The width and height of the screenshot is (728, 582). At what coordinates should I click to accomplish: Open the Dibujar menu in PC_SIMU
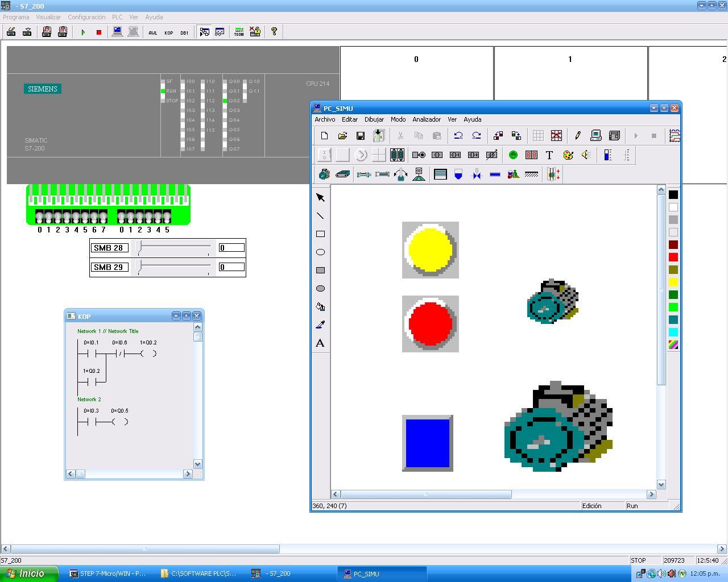[x=374, y=119]
